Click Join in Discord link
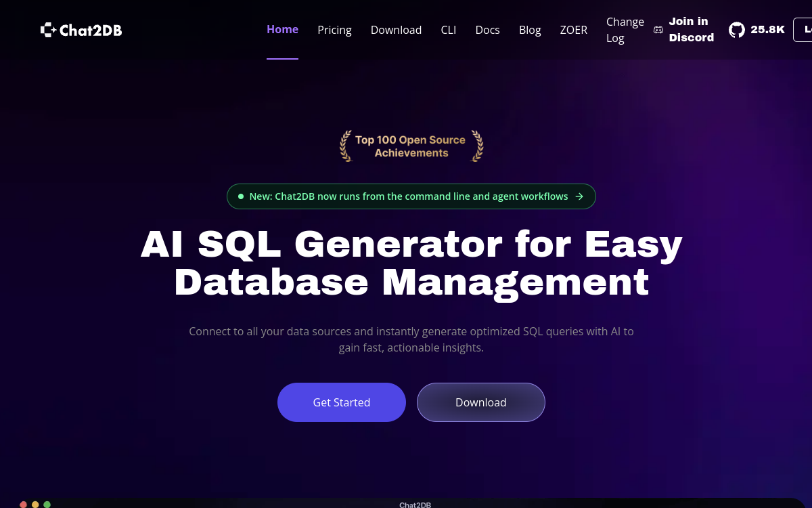The height and width of the screenshot is (508, 812). tap(683, 30)
